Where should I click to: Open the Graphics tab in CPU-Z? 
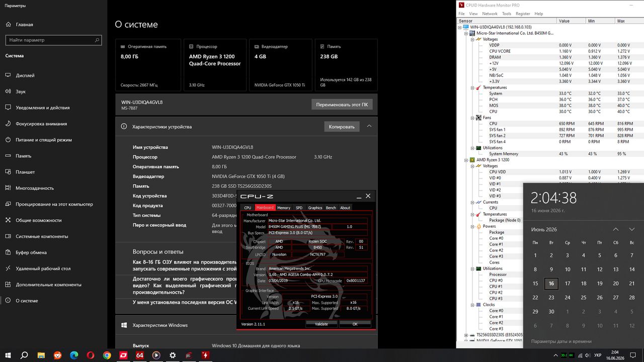[315, 208]
